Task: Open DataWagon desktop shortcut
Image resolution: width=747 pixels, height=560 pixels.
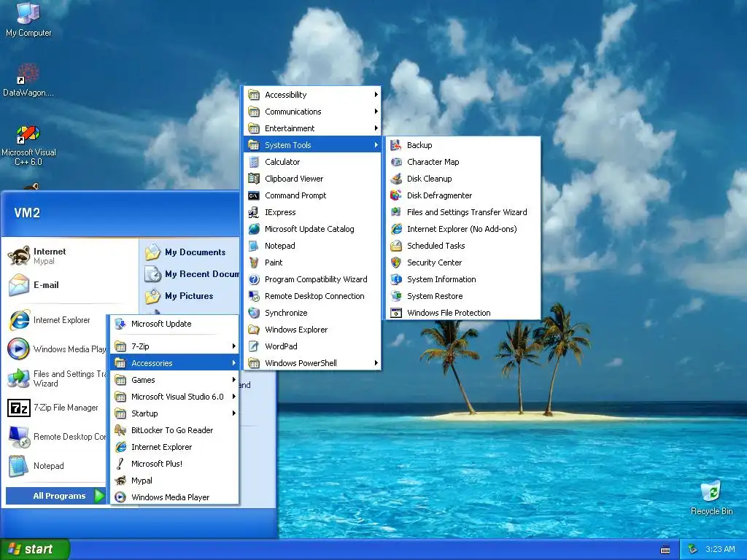Action: [28, 79]
